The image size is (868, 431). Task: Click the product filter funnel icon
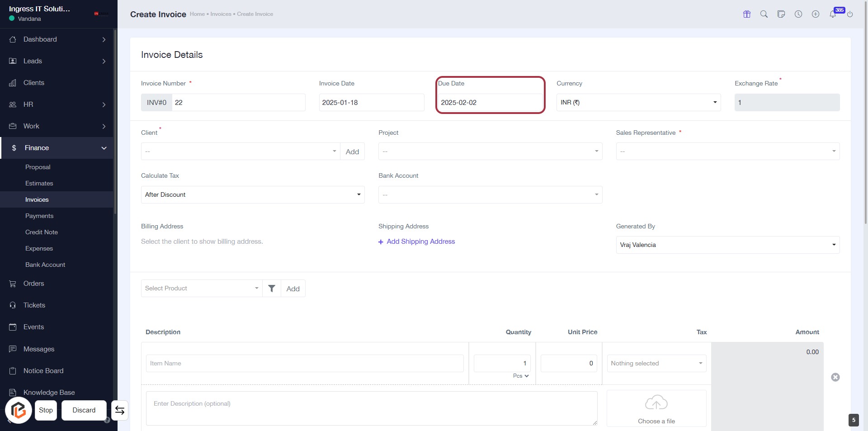272,289
